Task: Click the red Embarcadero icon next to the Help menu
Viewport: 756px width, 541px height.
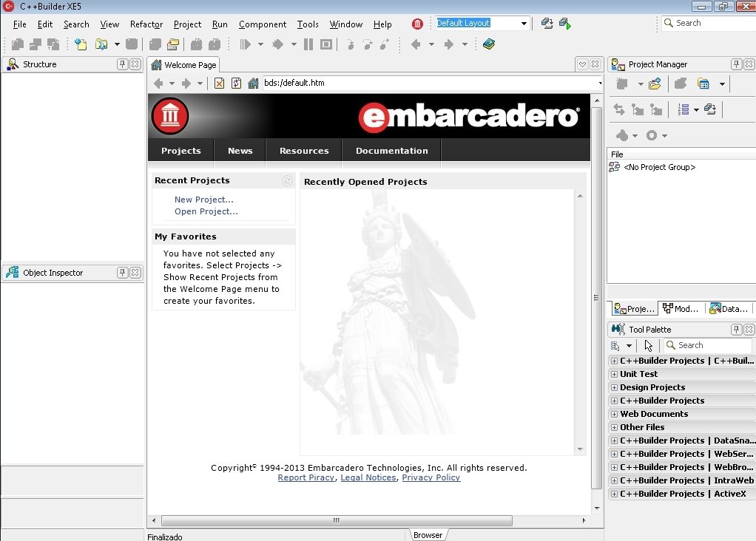Action: [417, 24]
